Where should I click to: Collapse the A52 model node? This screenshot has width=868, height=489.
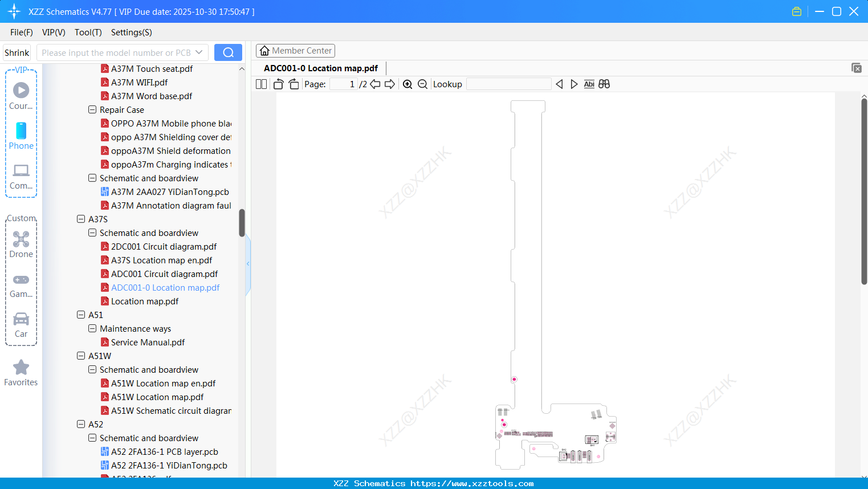tap(81, 424)
